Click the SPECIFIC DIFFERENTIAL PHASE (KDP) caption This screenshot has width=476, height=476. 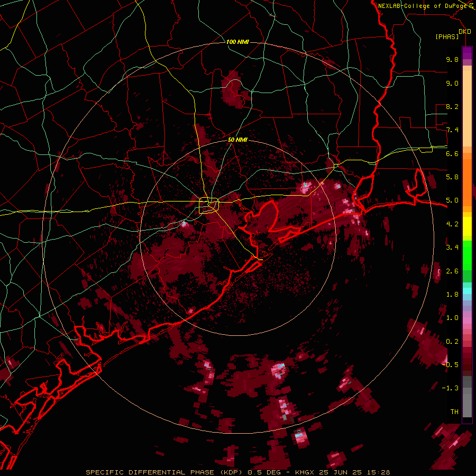(165, 472)
